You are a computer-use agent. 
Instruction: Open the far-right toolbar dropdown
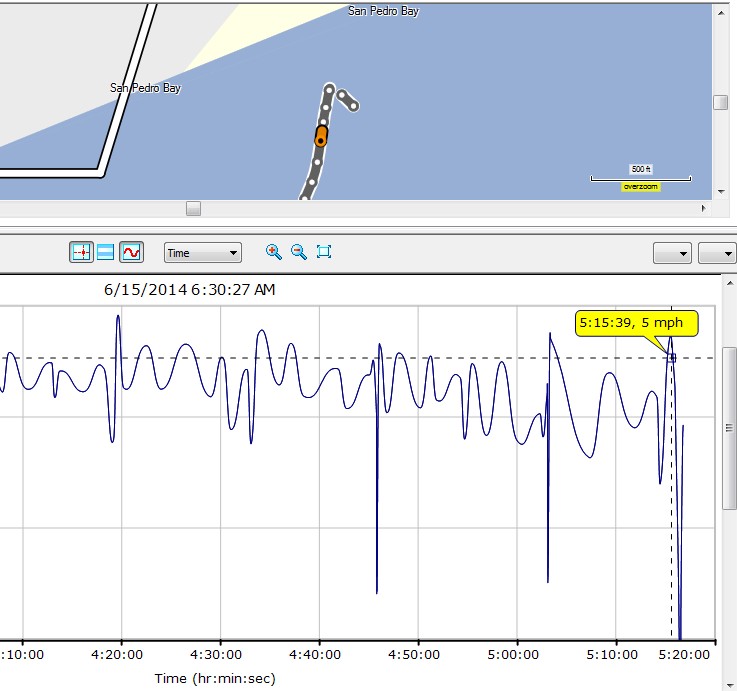pyautogui.click(x=717, y=254)
